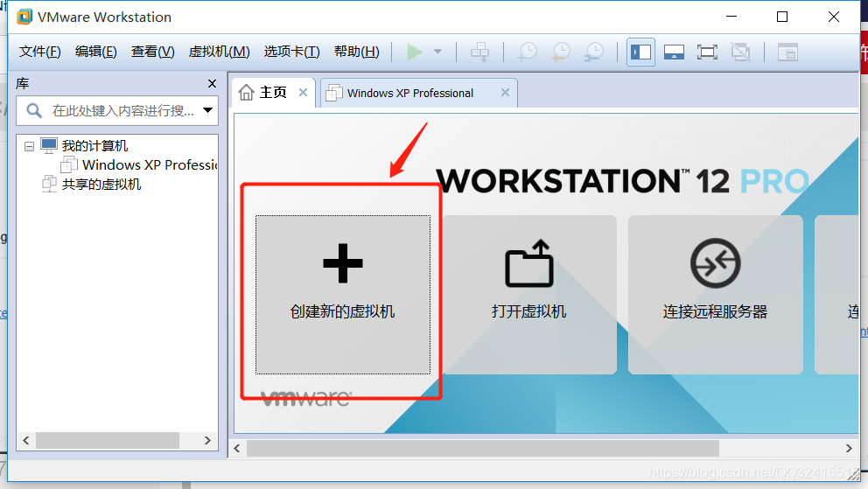
Task: Click the 创建新的虚拟机 tile
Action: pyautogui.click(x=343, y=295)
